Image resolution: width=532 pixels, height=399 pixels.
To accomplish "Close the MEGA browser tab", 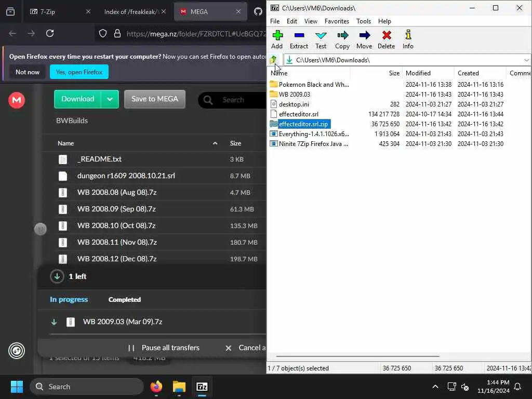I will tap(238, 11).
